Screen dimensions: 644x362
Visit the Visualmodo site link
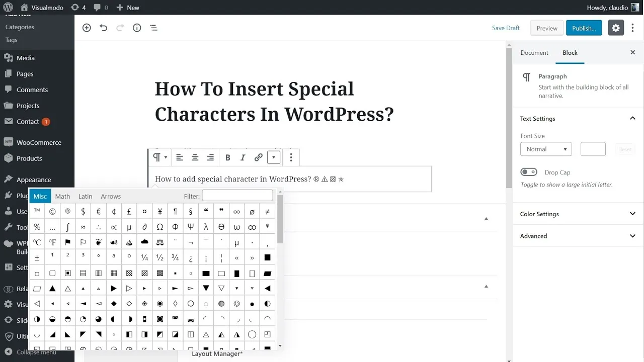tap(42, 8)
